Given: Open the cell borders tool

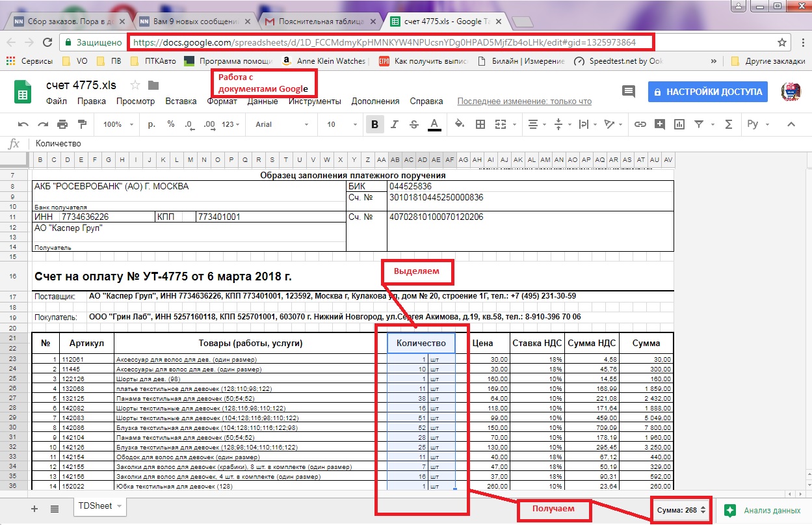Looking at the screenshot, I should (x=480, y=124).
